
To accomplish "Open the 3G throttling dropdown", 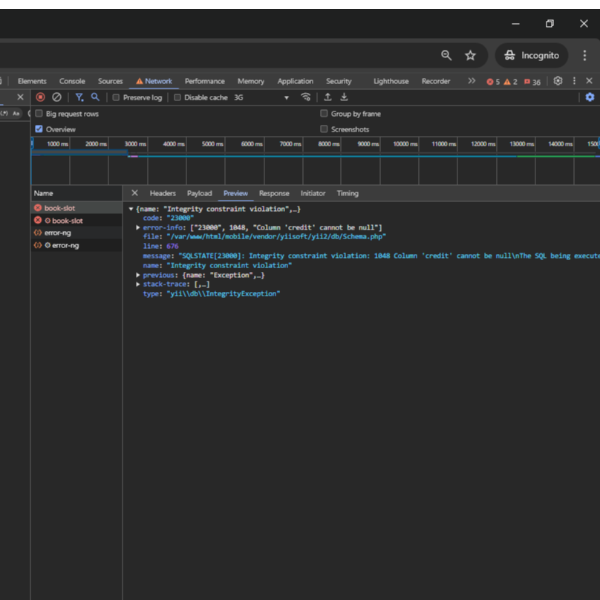I will pos(261,98).
